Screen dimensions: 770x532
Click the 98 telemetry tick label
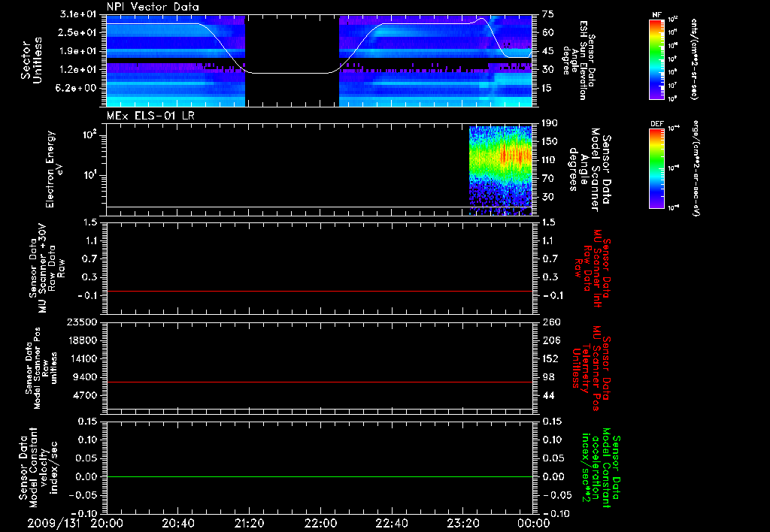[x=548, y=377]
